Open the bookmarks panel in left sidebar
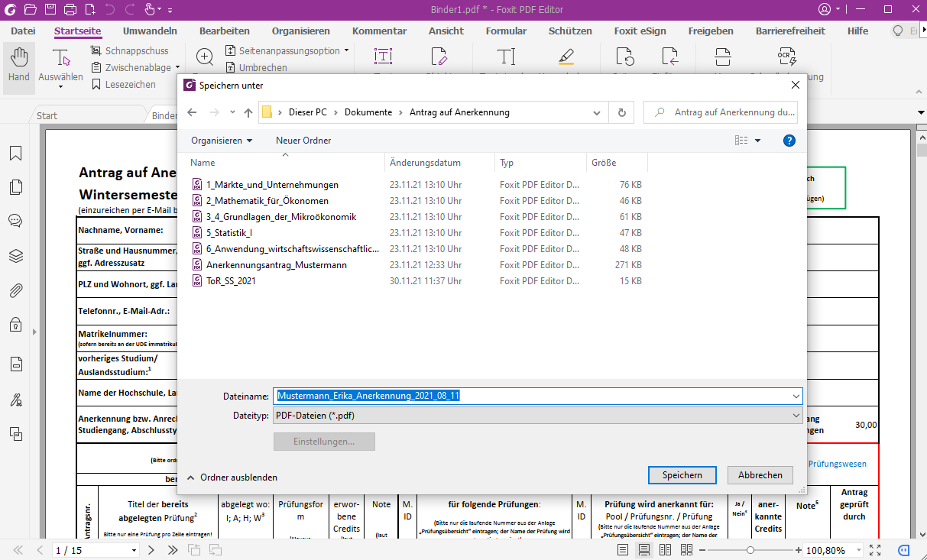 click(x=15, y=154)
